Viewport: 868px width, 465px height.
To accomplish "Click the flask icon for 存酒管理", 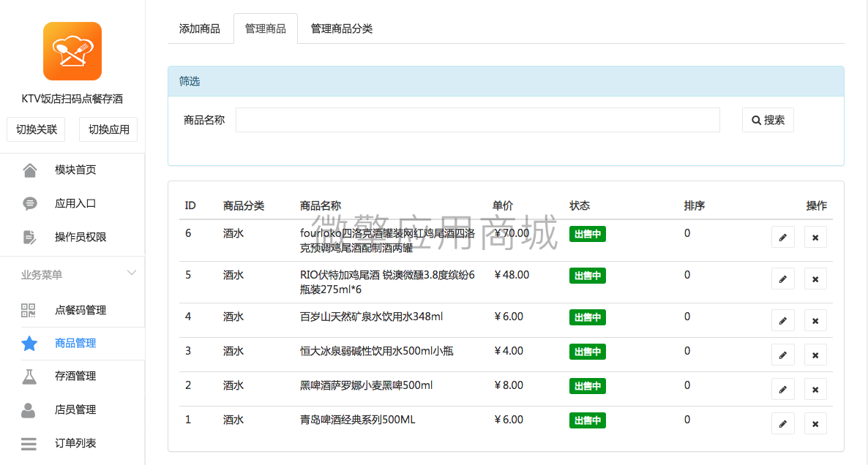I will (x=29, y=377).
